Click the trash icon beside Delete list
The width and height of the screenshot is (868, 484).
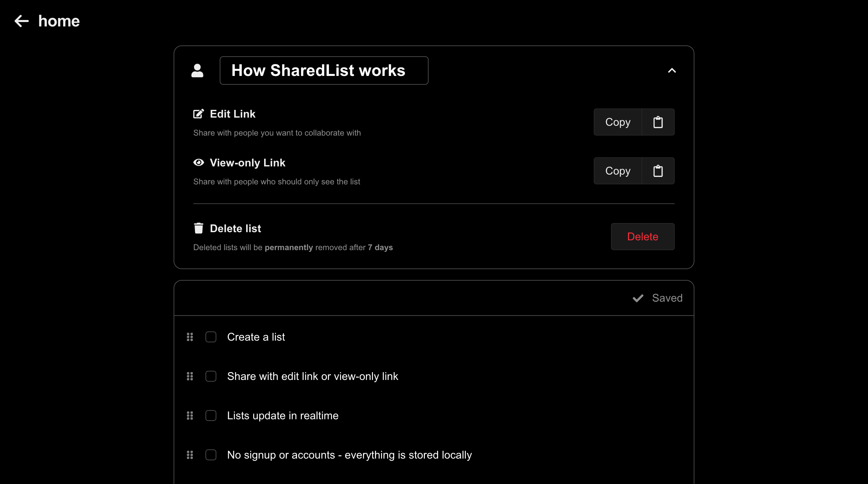(198, 228)
